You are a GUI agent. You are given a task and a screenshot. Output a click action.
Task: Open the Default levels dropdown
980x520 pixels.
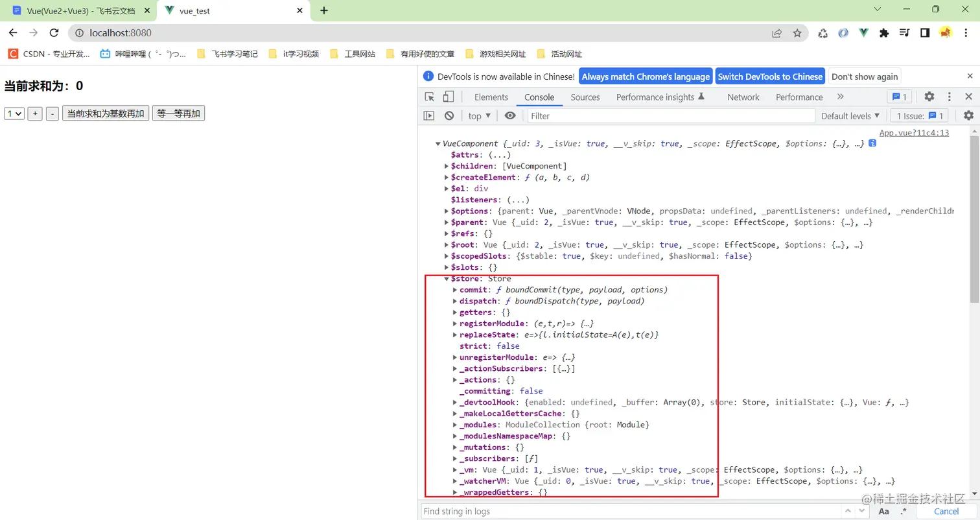(850, 115)
